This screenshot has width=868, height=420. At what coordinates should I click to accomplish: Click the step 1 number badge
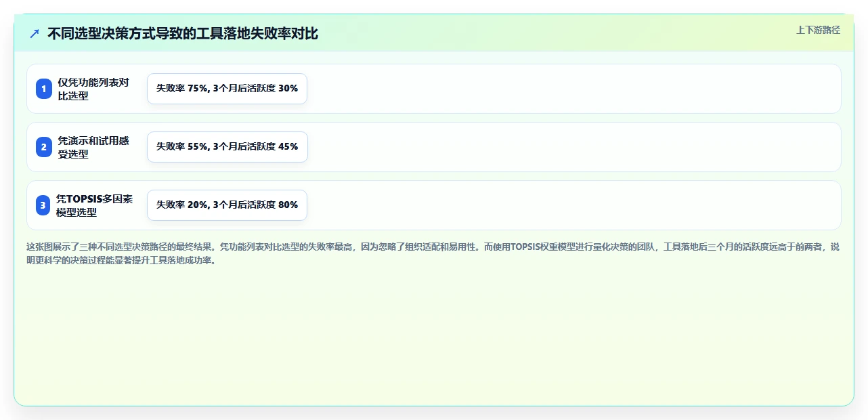tap(44, 89)
